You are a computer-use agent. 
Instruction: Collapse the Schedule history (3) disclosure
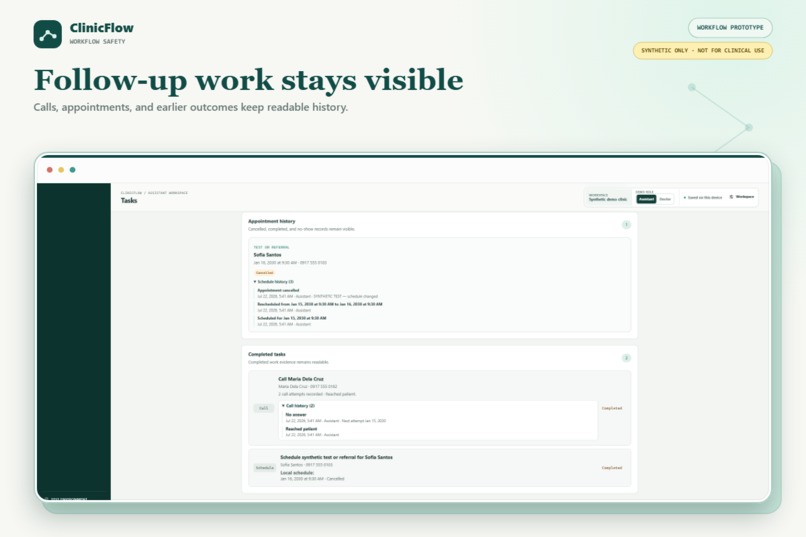273,282
